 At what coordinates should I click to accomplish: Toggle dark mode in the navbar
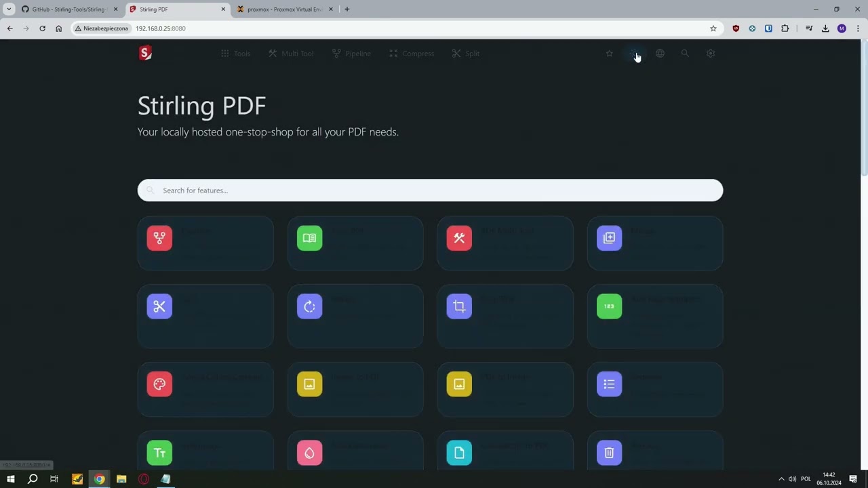click(634, 54)
